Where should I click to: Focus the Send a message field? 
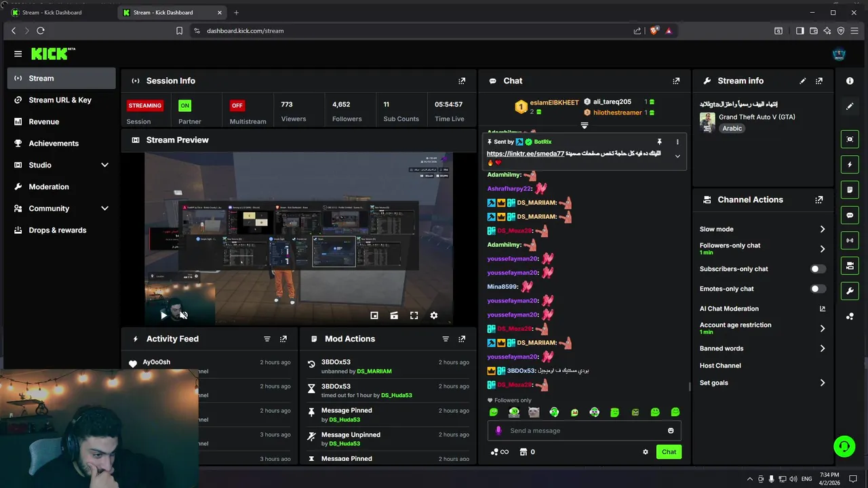point(584,430)
